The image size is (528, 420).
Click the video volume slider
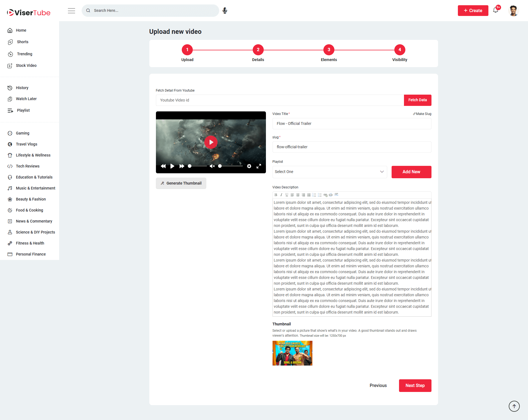[230, 166]
